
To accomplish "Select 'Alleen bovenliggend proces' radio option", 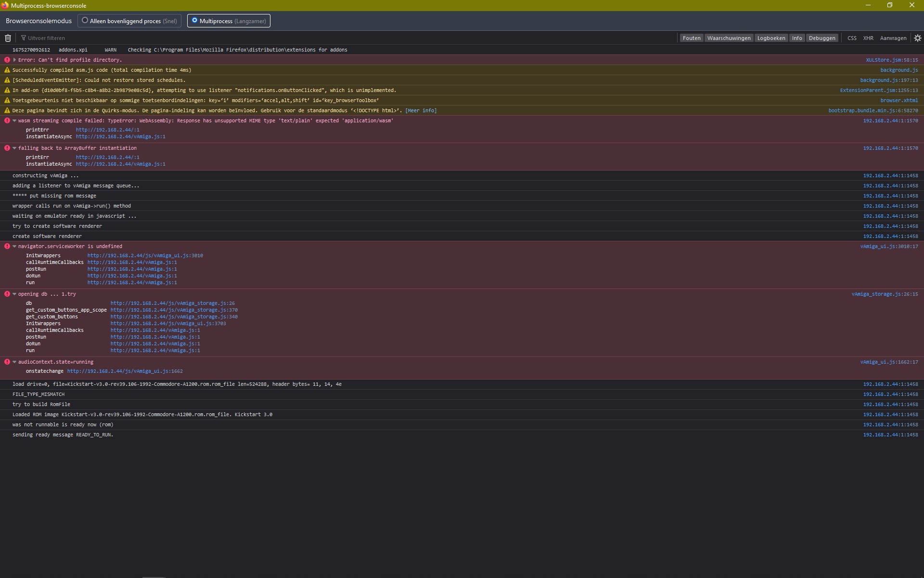I will pyautogui.click(x=129, y=21).
